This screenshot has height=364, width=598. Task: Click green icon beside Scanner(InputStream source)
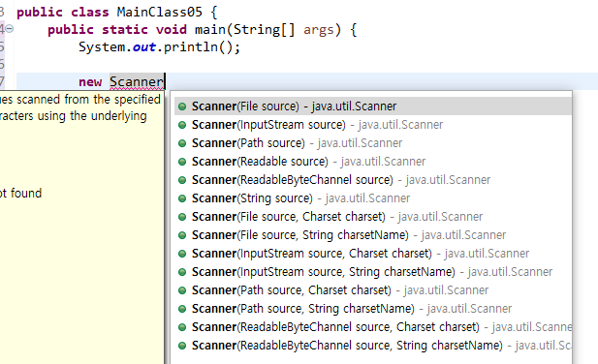click(x=182, y=125)
